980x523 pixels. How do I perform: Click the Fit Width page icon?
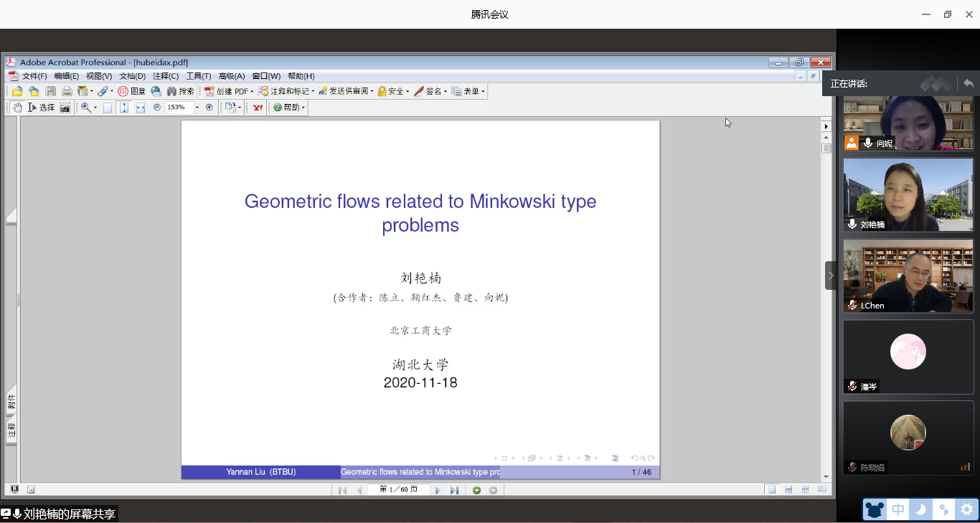pos(141,108)
